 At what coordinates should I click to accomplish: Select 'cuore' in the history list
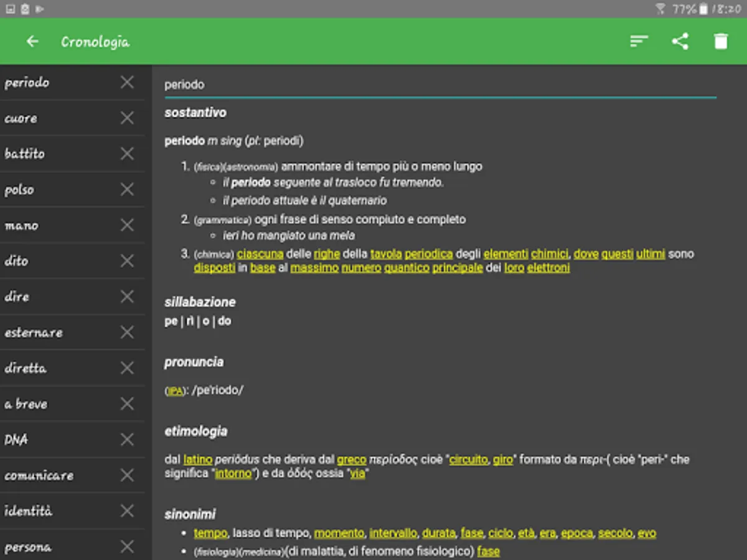[21, 118]
